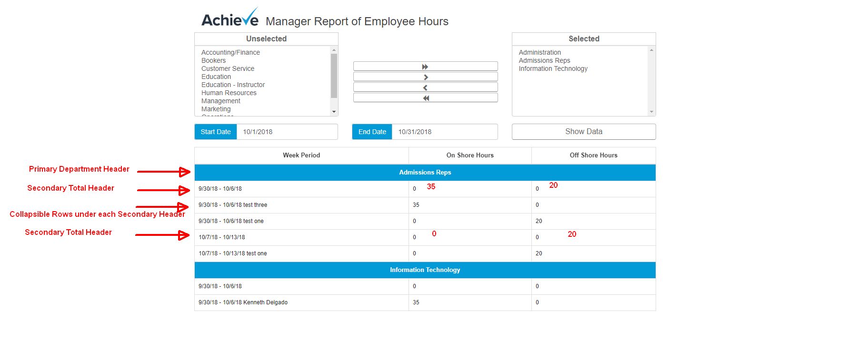This screenshot has width=868, height=340.
Task: Click the move-all-right double arrow button
Action: click(425, 67)
